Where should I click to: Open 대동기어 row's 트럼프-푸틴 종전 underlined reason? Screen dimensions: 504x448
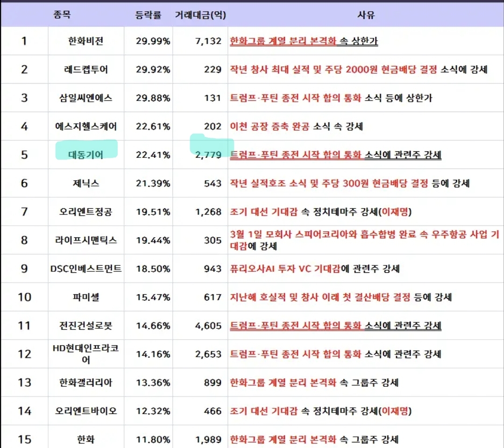[x=335, y=155]
